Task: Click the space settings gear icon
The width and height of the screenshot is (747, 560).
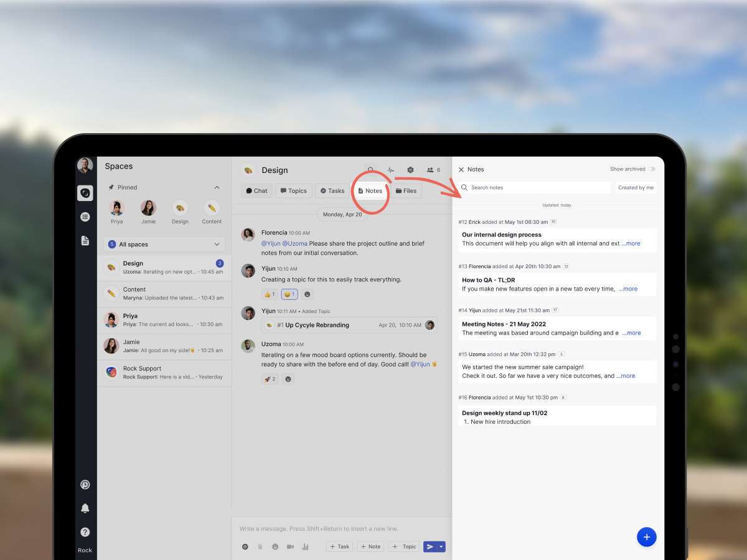Action: click(410, 170)
